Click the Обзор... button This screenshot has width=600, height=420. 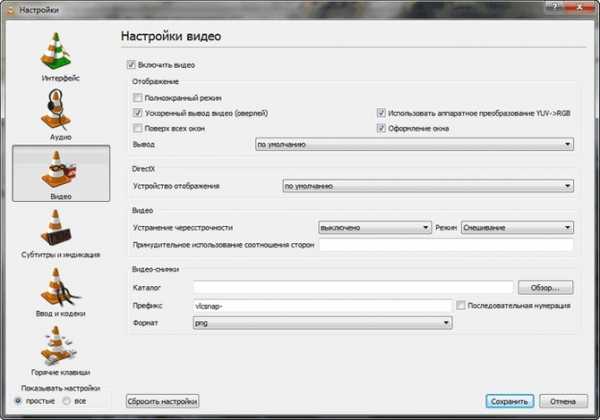point(545,288)
